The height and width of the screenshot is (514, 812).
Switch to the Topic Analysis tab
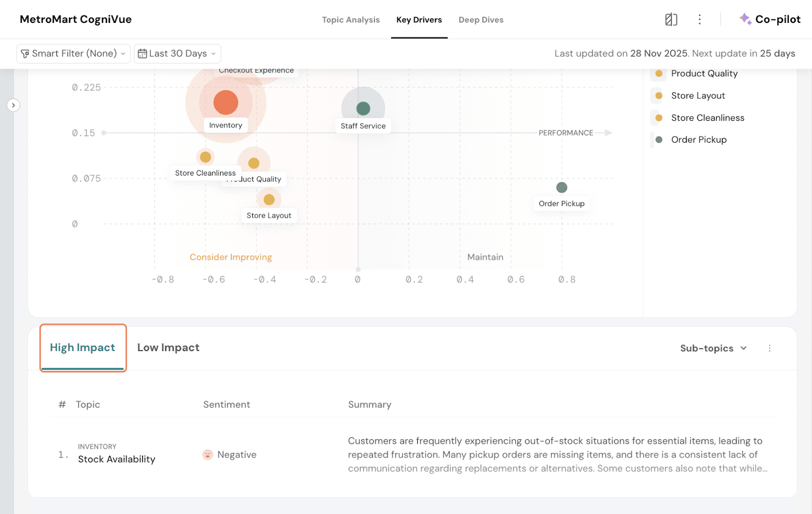351,20
